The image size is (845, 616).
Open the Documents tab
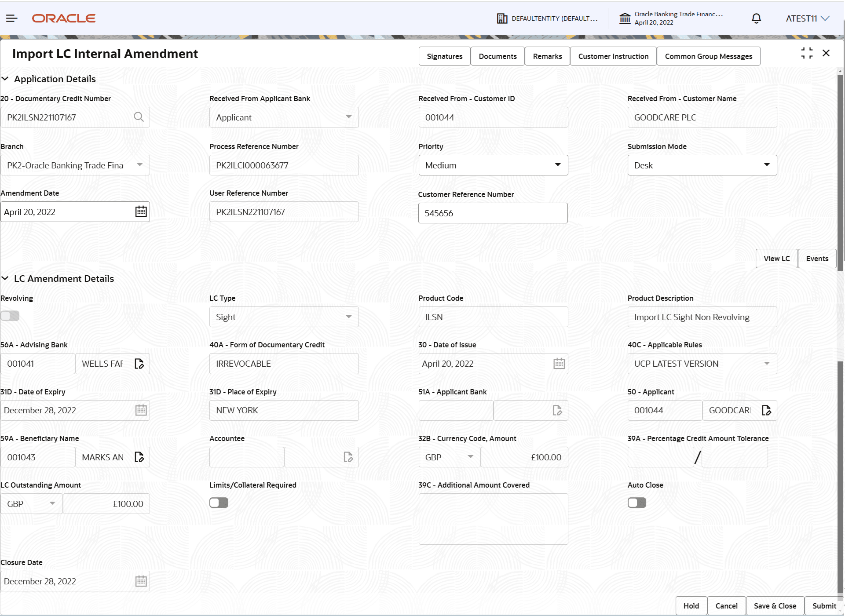click(497, 56)
